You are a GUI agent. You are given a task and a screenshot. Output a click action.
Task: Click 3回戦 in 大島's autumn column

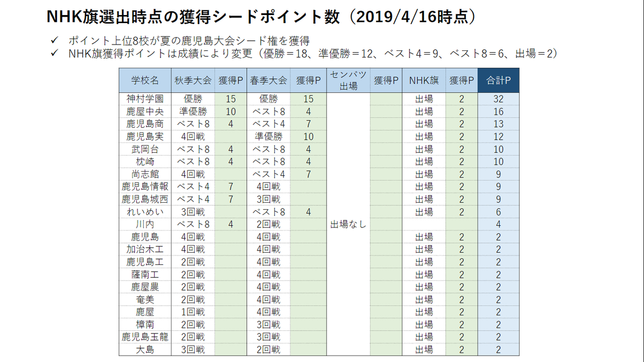(x=193, y=350)
